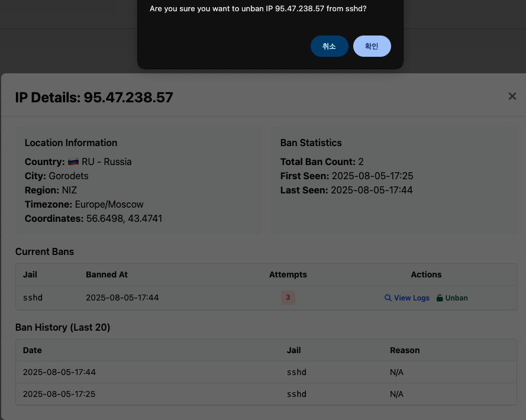Click the Russian flag icon
Viewport: 526px width, 420px height.
pos(73,162)
